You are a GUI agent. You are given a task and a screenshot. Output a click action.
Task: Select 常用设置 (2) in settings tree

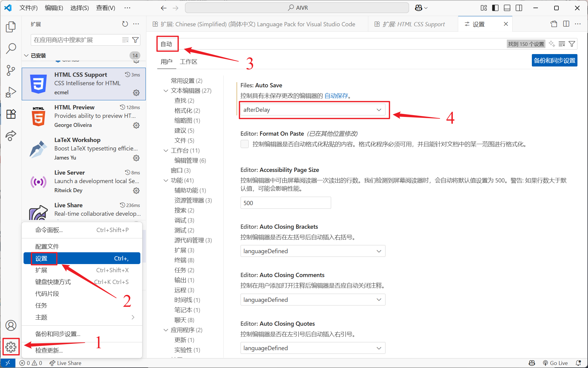187,81
